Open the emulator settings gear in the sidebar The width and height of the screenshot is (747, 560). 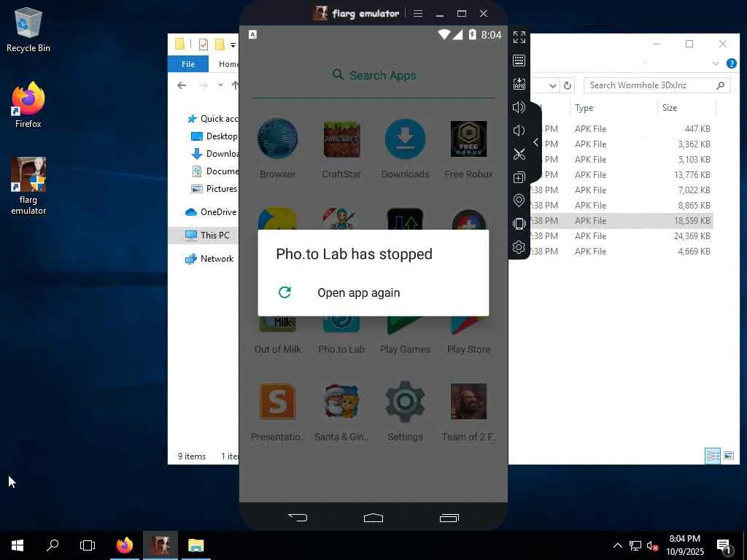(519, 247)
